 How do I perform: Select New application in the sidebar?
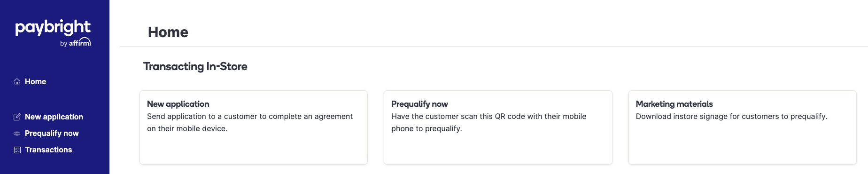(x=54, y=117)
